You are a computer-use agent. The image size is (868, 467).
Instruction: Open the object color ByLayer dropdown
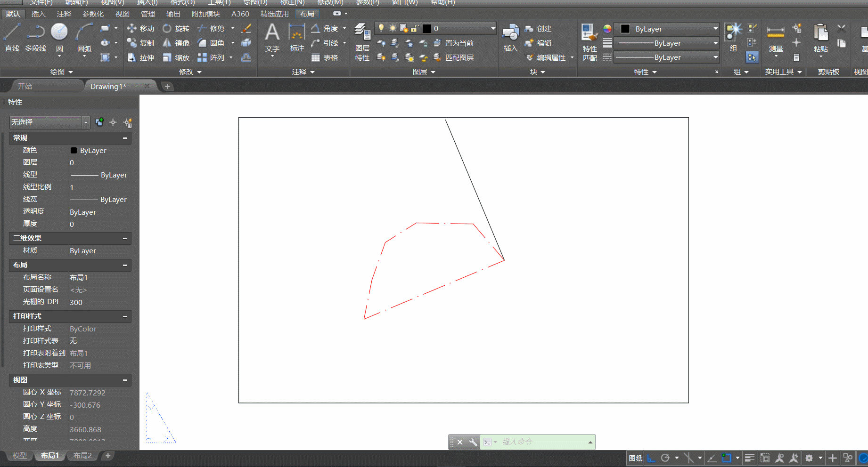[x=715, y=29]
